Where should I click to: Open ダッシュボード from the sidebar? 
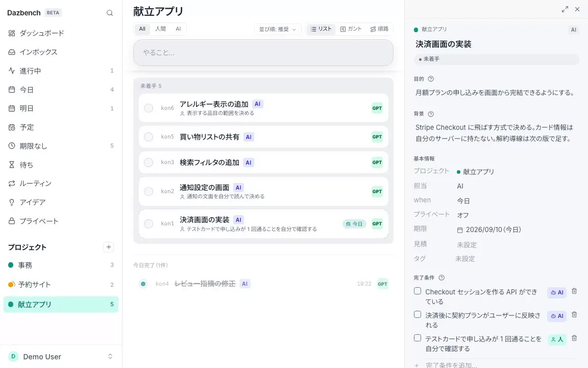tap(61, 33)
